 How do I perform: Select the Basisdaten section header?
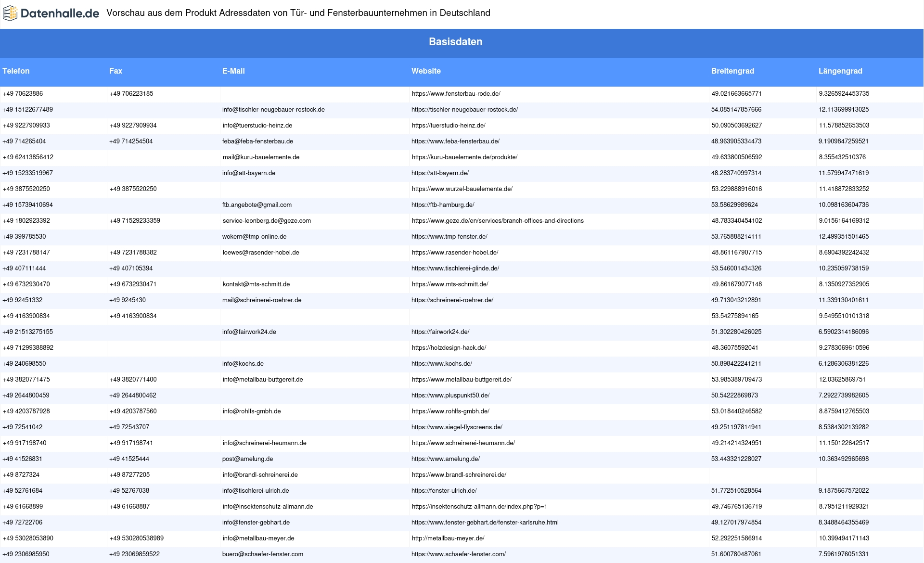coord(455,42)
